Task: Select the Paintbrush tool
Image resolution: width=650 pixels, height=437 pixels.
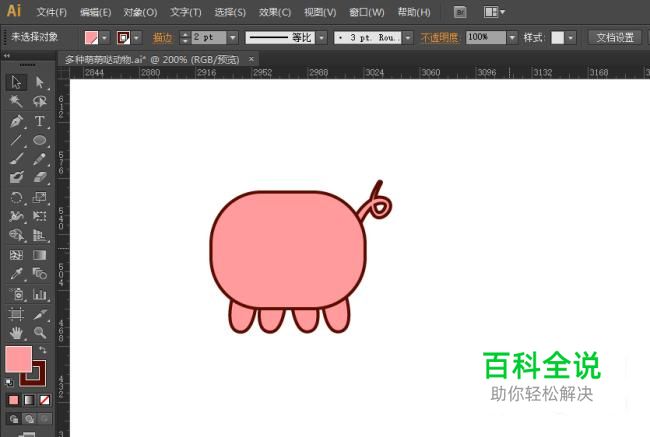Action: point(16,159)
